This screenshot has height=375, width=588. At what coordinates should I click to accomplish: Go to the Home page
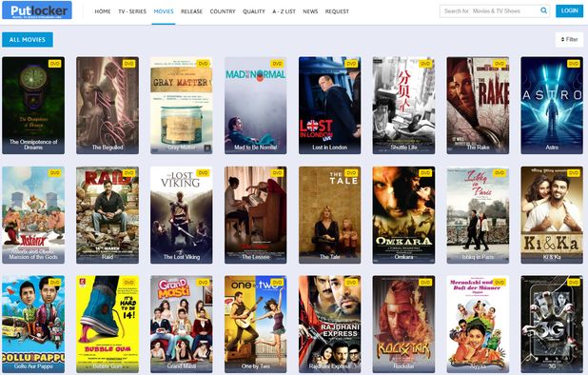(x=103, y=11)
